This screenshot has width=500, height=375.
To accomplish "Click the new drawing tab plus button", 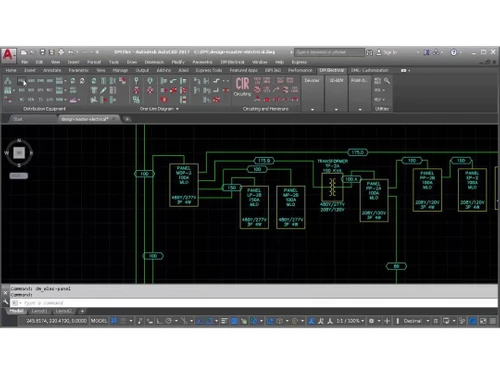I will [127, 119].
